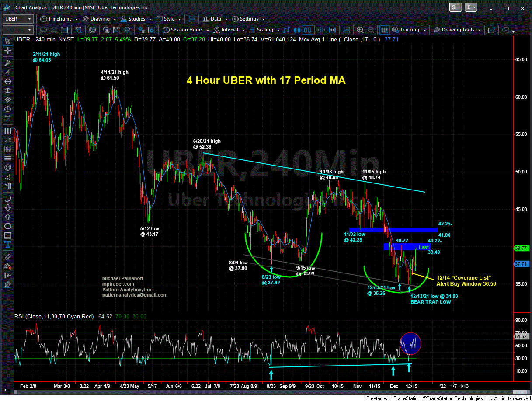The width and height of the screenshot is (532, 401).
Task: Click the RSI study header label
Action: click(54, 316)
